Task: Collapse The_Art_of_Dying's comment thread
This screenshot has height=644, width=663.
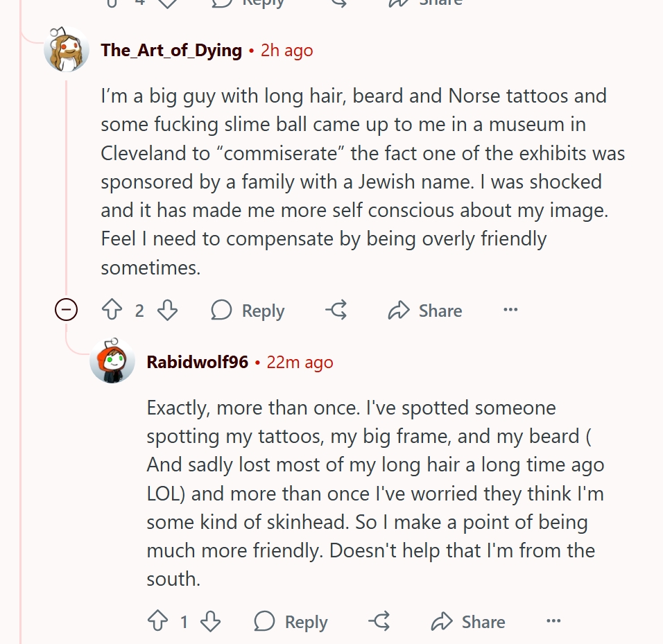Action: pos(67,310)
